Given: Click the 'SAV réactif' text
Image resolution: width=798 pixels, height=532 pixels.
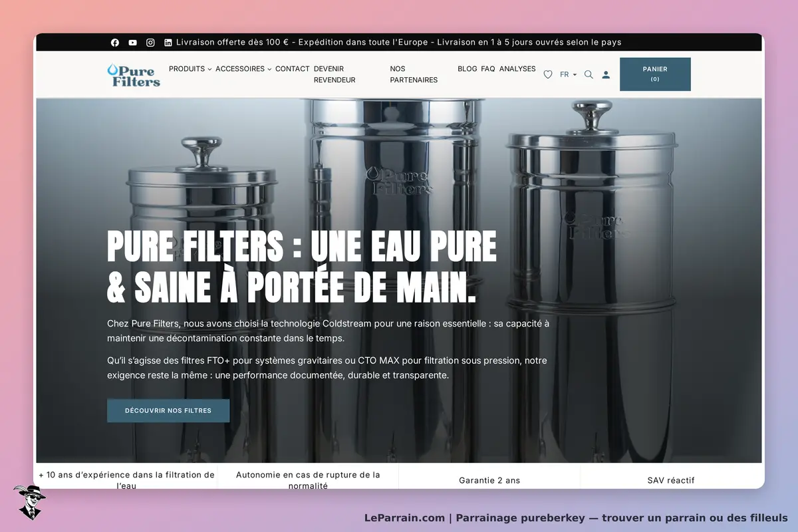Looking at the screenshot, I should coord(671,480).
